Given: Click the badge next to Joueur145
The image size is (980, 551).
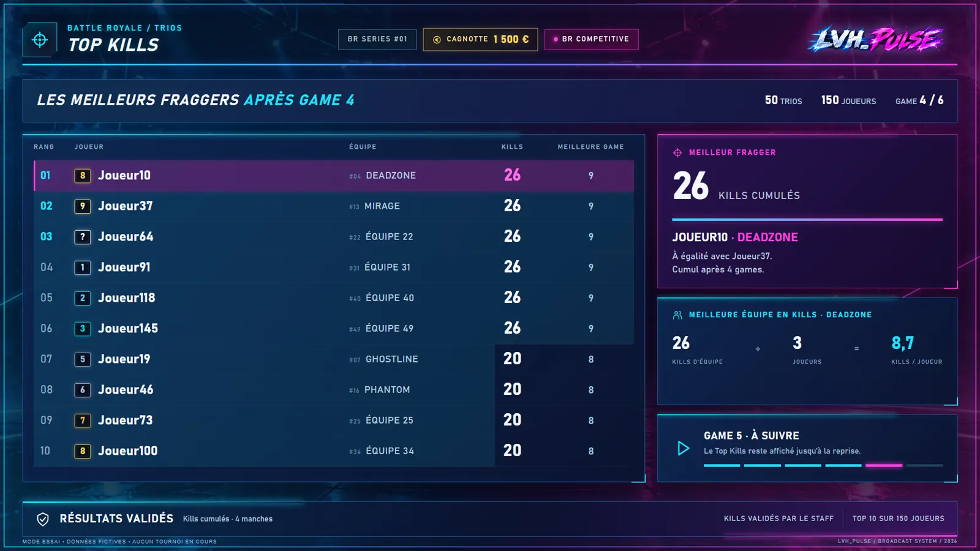Looking at the screenshot, I should (x=83, y=329).
